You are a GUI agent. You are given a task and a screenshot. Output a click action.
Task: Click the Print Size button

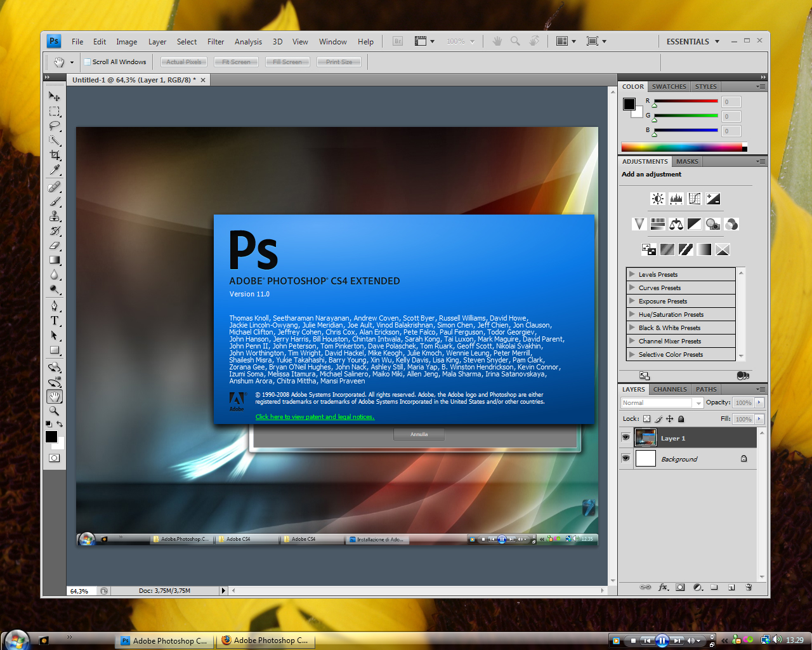pyautogui.click(x=339, y=62)
